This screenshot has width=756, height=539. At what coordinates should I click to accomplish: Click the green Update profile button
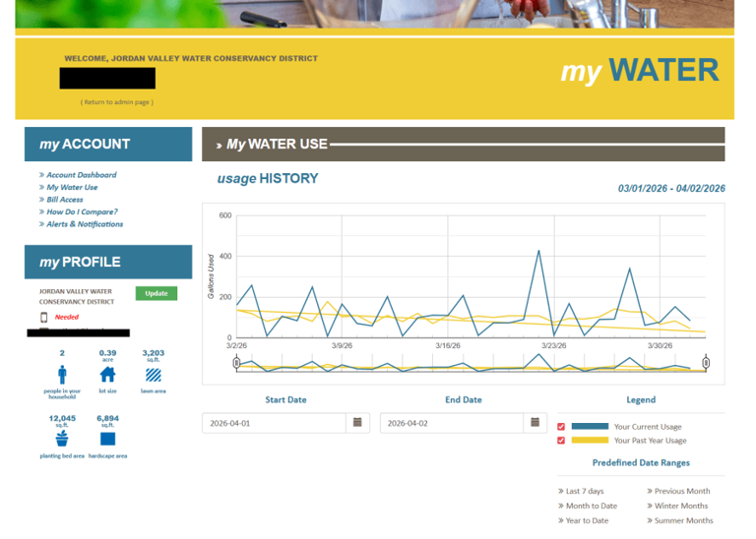click(157, 293)
